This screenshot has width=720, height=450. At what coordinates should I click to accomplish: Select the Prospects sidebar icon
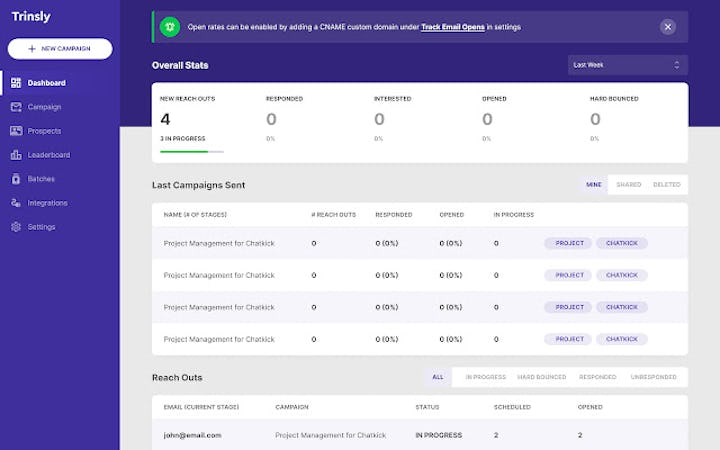16,131
